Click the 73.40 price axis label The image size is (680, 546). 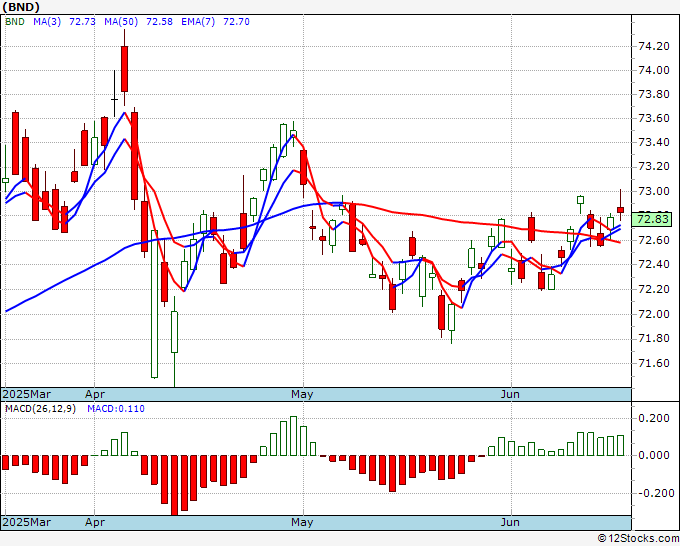(x=654, y=143)
